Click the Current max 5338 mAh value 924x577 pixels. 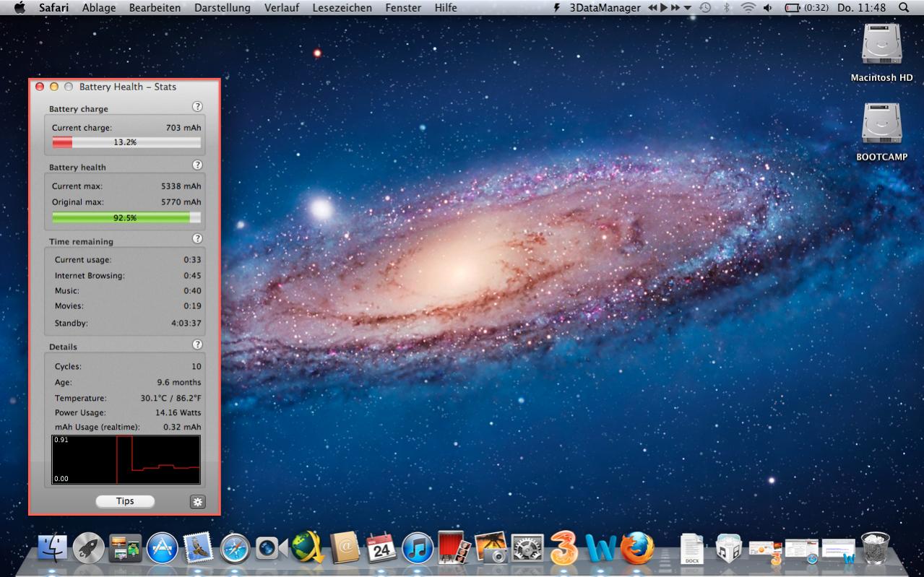pos(181,186)
